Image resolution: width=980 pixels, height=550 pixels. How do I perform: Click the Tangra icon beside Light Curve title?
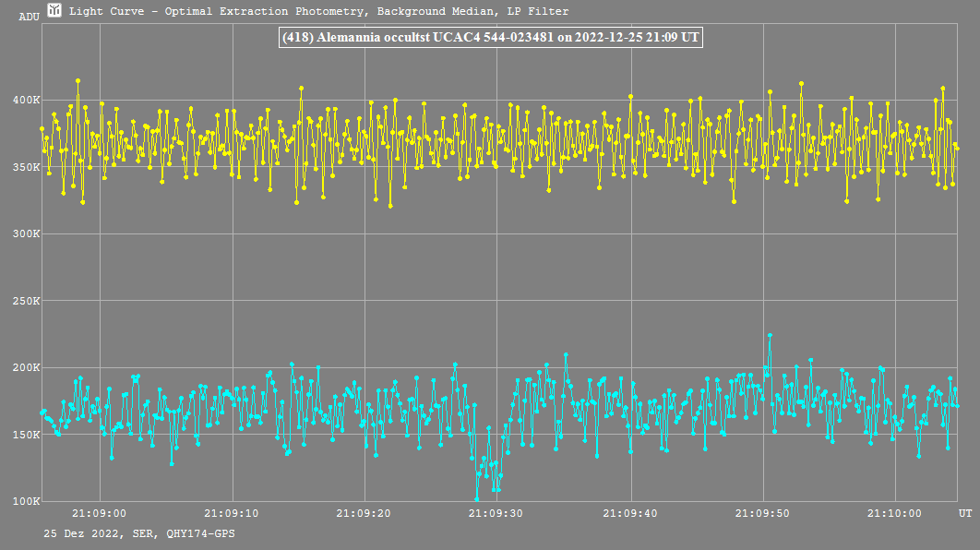click(54, 11)
